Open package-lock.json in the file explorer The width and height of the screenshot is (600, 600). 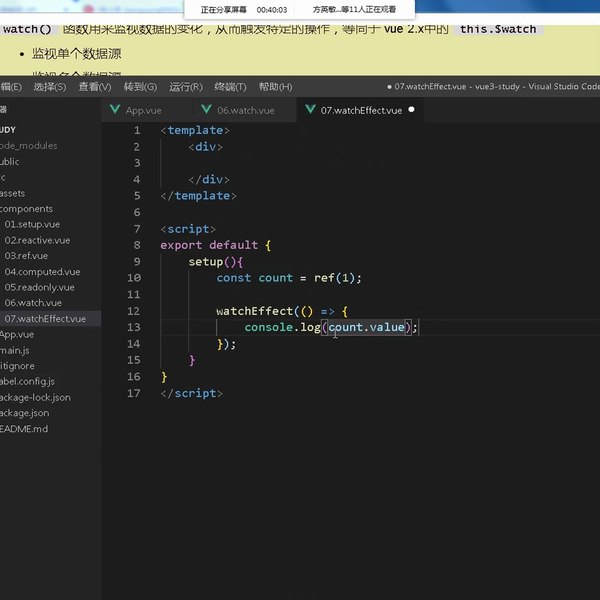pos(36,397)
